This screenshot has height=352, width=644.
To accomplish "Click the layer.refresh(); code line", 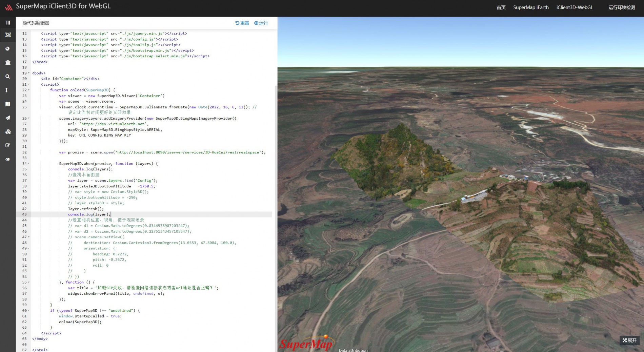I will tap(86, 209).
